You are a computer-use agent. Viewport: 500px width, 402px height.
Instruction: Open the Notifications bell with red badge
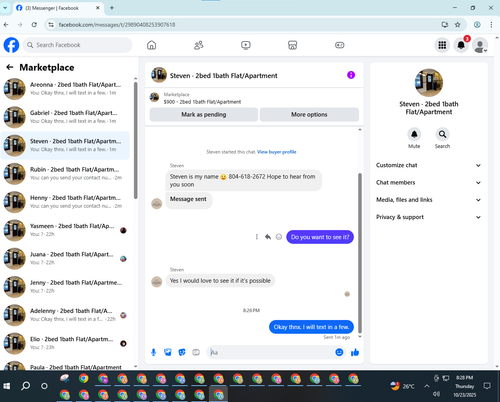(461, 45)
